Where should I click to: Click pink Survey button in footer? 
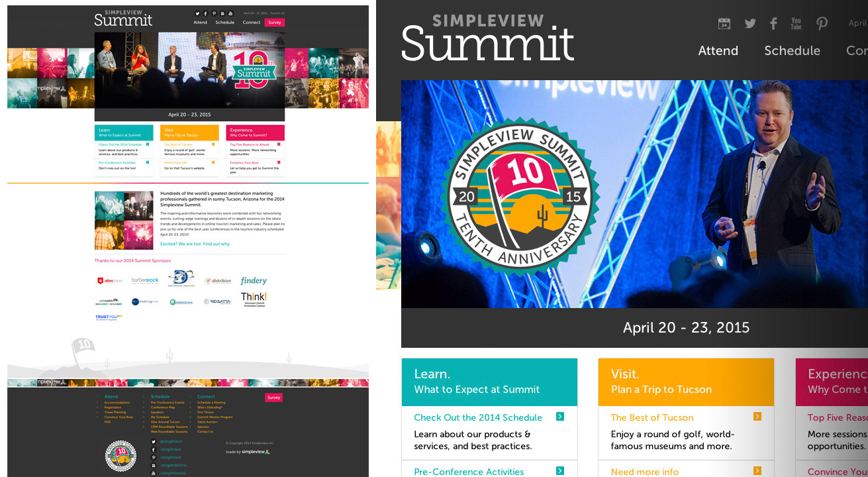tap(273, 397)
